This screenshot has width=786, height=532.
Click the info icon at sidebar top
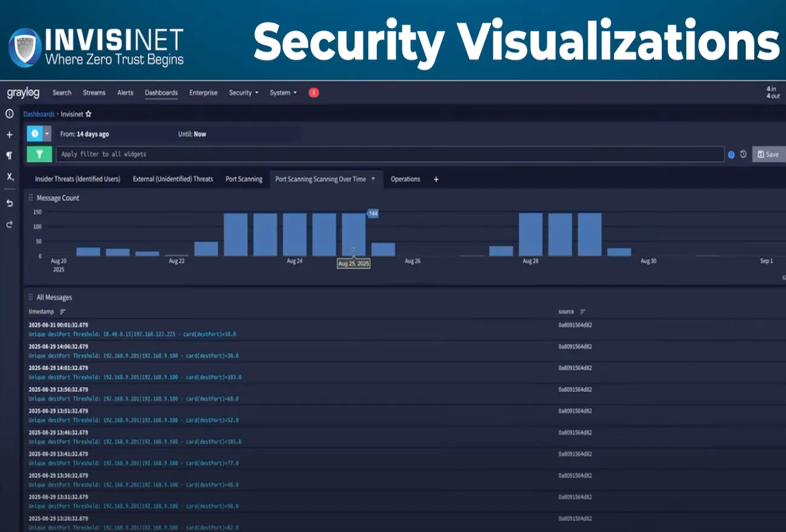[9, 114]
